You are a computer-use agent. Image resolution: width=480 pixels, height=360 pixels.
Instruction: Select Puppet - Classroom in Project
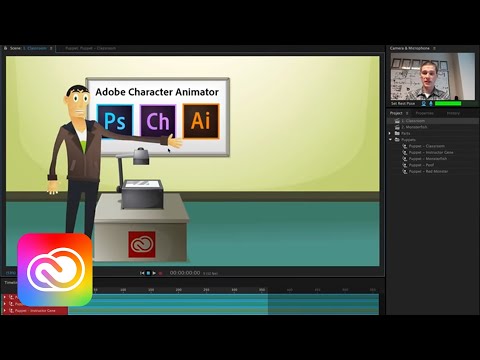[426, 146]
